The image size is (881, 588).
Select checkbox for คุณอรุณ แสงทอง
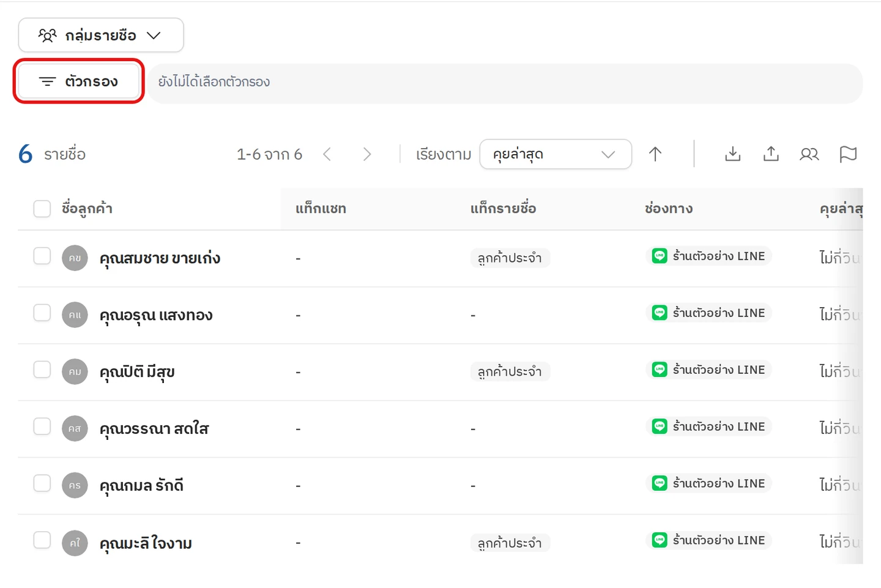point(42,313)
